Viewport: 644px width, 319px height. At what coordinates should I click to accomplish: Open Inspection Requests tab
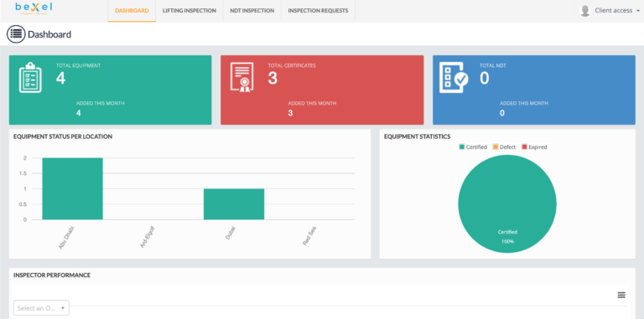tap(318, 11)
